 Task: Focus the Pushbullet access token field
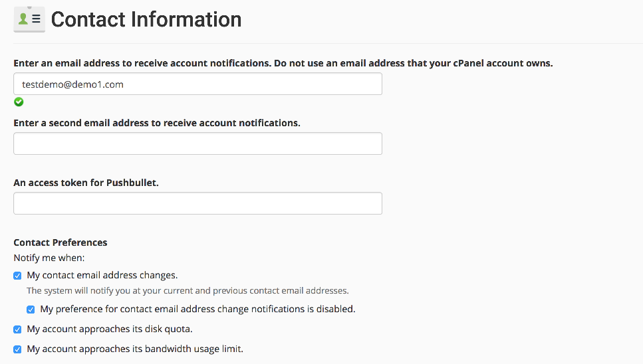pyautogui.click(x=197, y=203)
